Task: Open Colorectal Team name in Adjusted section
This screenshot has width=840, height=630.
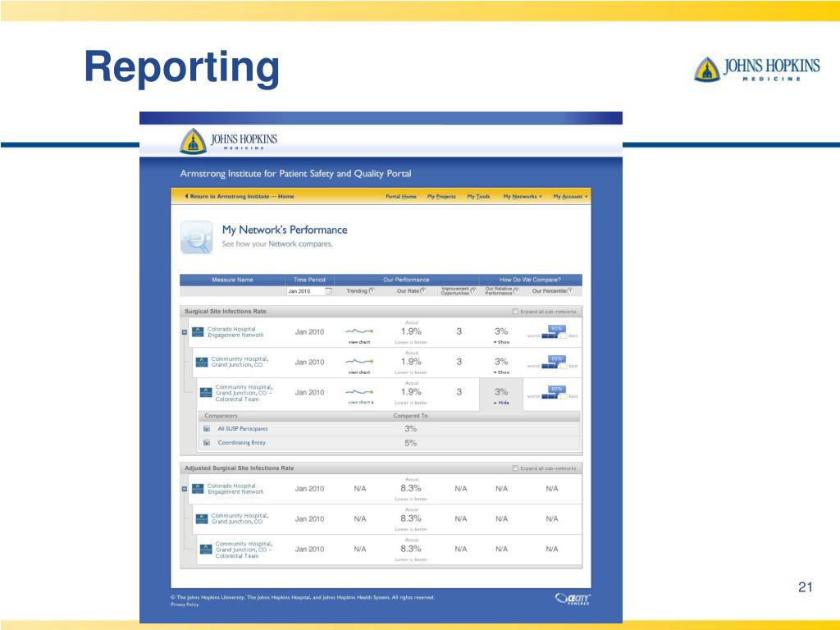Action: [244, 550]
